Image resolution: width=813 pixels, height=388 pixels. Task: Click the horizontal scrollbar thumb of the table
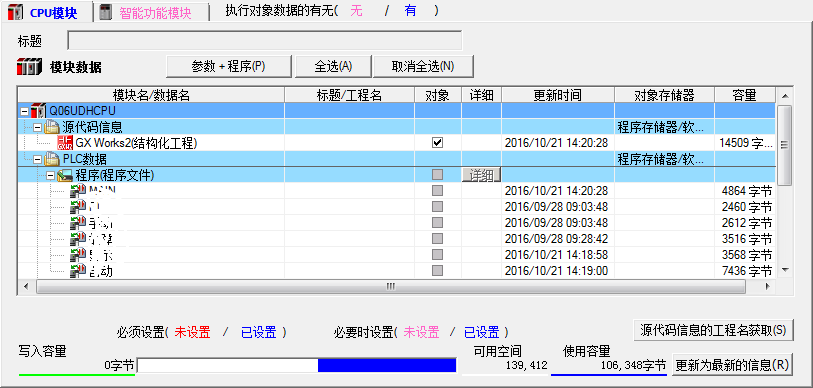pos(390,287)
